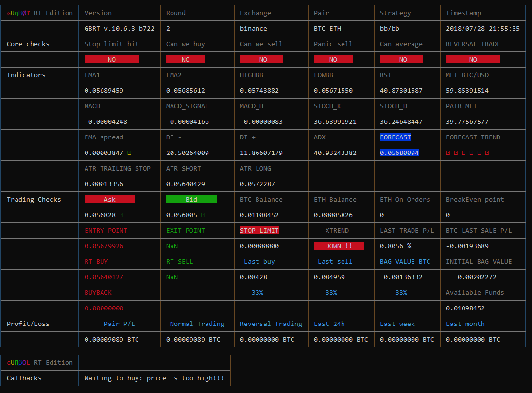Click the Gunbot RT Edition logo above Core checks
This screenshot has height=393, width=532.
click(x=40, y=13)
